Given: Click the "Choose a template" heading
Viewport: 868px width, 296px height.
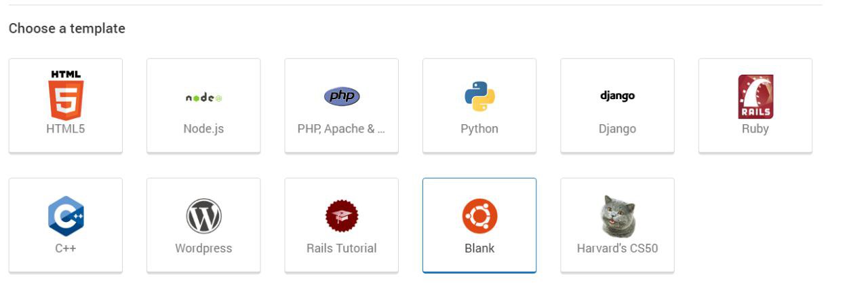Looking at the screenshot, I should [x=67, y=29].
